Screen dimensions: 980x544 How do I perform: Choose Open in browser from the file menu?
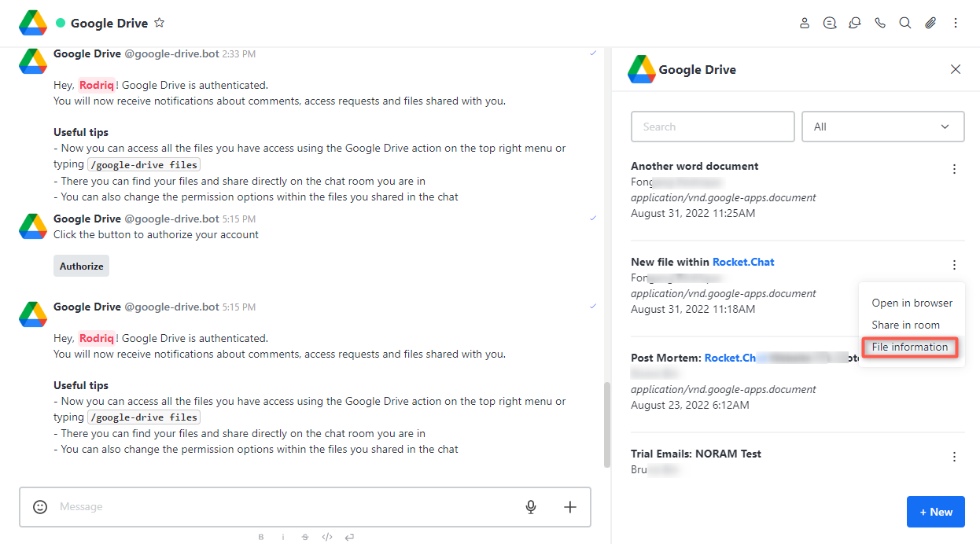click(x=912, y=303)
